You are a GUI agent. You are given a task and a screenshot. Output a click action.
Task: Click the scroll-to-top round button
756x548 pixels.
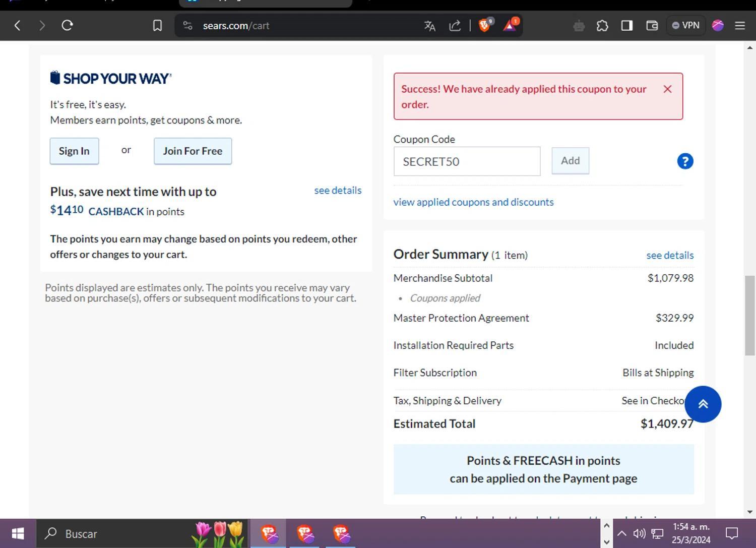pos(703,404)
